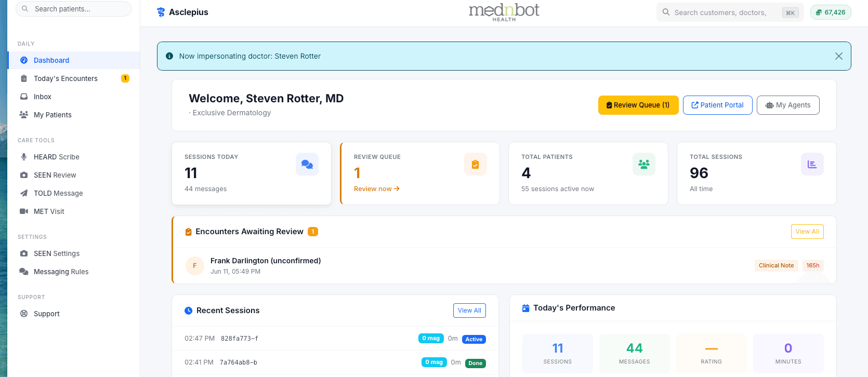Screen dimensions: 868x377
Task: Click the Dashboard gauge icon
Action: (24, 60)
